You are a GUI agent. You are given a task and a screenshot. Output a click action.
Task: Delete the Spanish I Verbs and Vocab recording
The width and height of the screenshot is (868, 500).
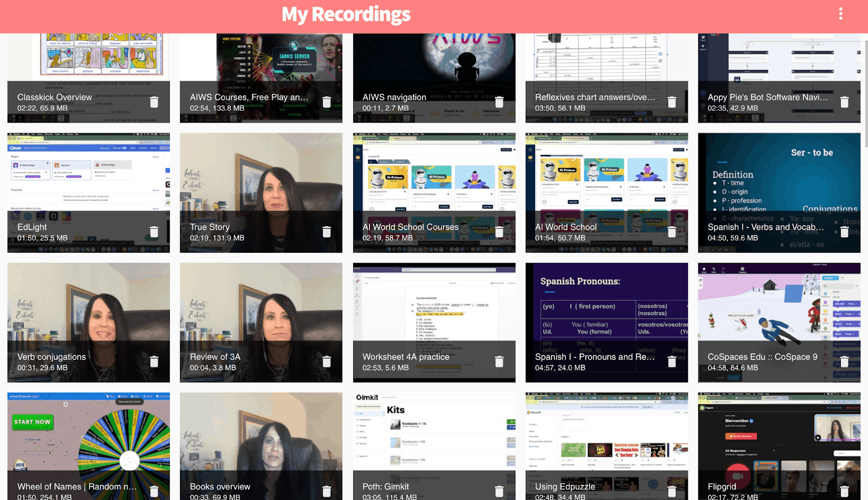pos(844,232)
